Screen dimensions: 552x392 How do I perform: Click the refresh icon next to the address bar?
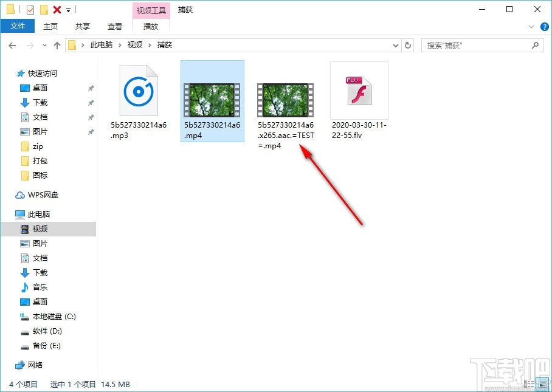(x=407, y=44)
